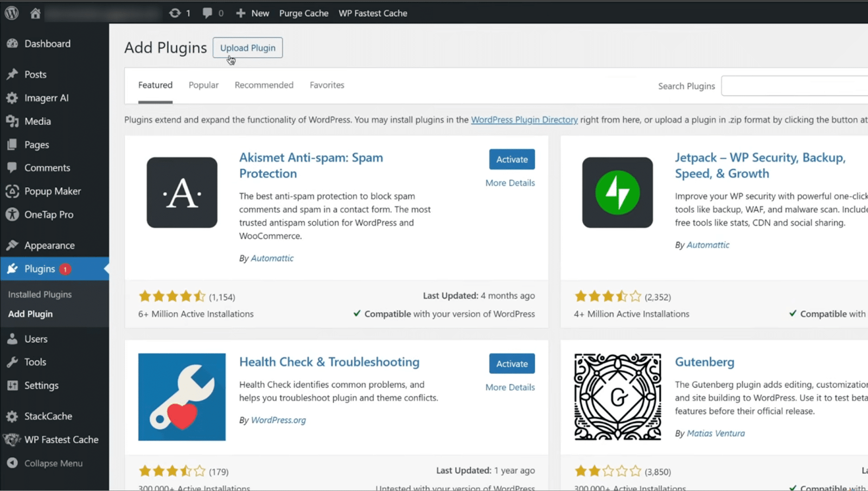Click the Gutenberg star rating
868x491 pixels.
coord(608,471)
